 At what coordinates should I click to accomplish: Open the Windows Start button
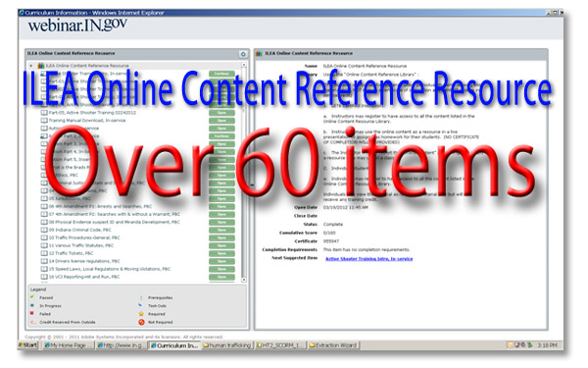(28, 345)
